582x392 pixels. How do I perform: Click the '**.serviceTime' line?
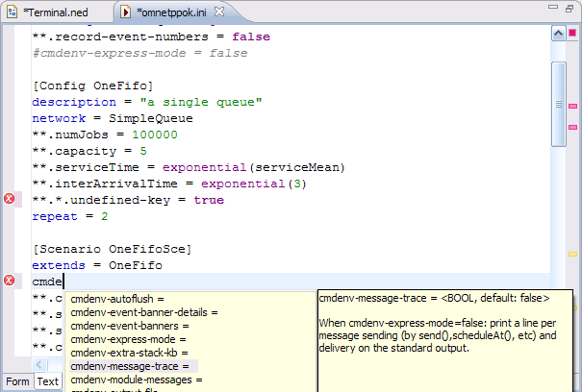pos(189,167)
